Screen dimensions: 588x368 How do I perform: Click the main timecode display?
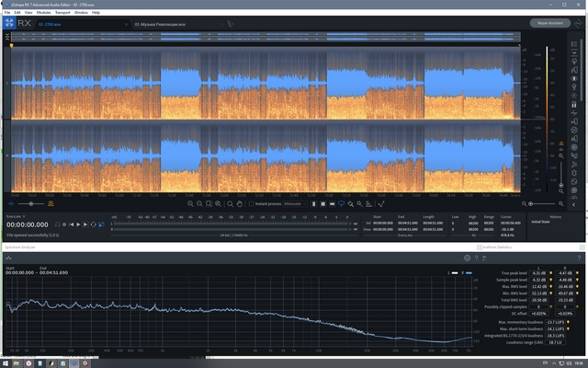tap(28, 224)
